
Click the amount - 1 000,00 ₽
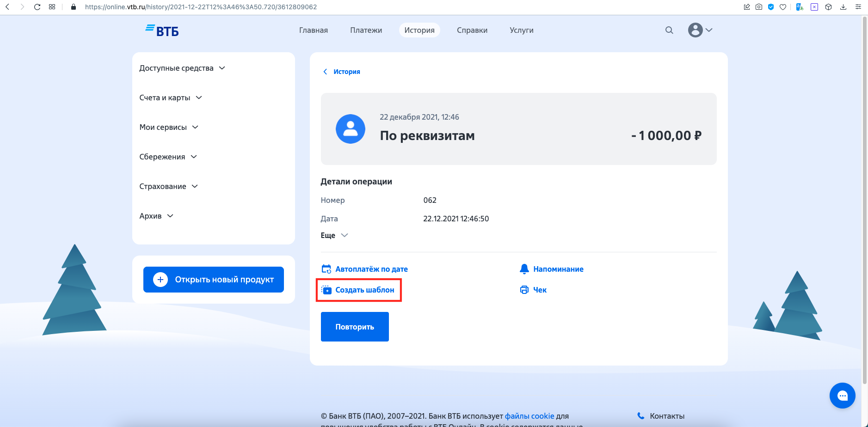coord(666,135)
